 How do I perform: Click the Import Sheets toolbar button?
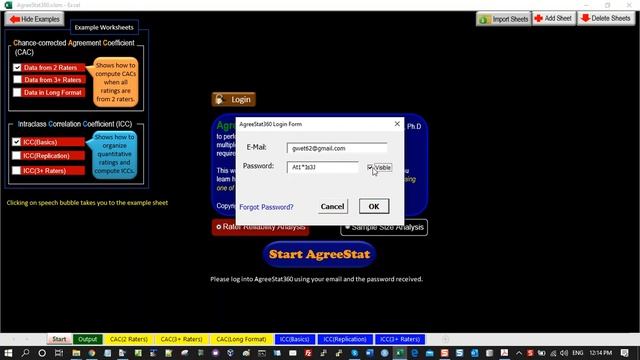click(x=503, y=19)
